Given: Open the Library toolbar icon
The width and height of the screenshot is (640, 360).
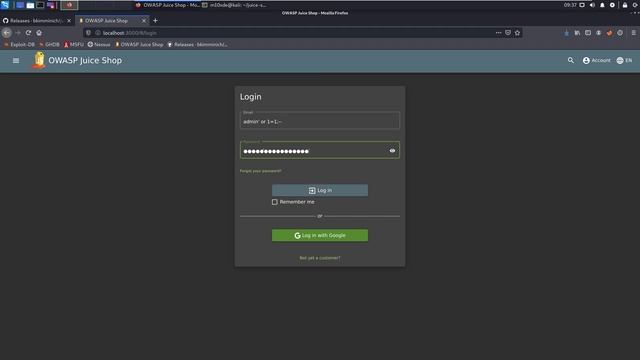Looking at the screenshot, I should (577, 33).
